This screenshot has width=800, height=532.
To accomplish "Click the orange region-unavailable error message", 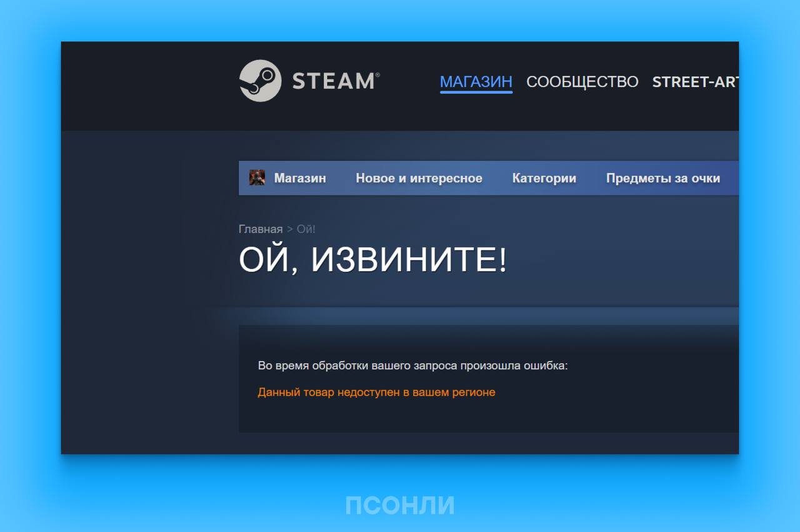I will [376, 393].
